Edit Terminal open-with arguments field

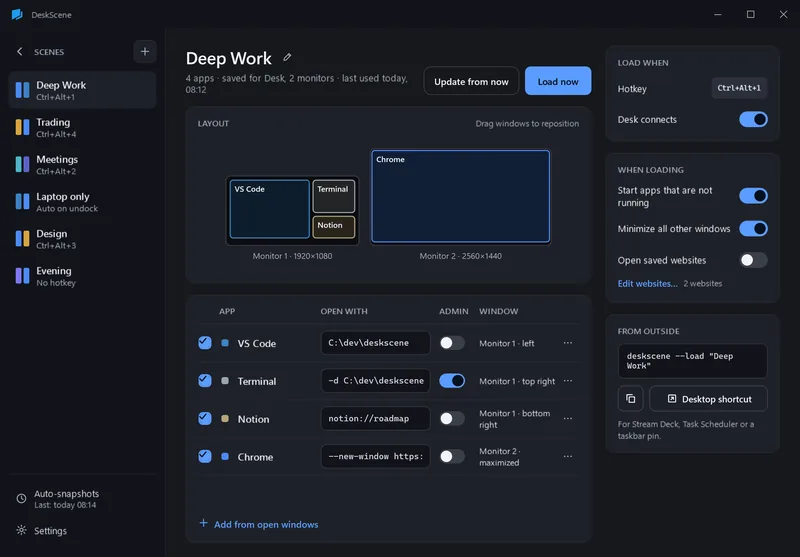(375, 381)
